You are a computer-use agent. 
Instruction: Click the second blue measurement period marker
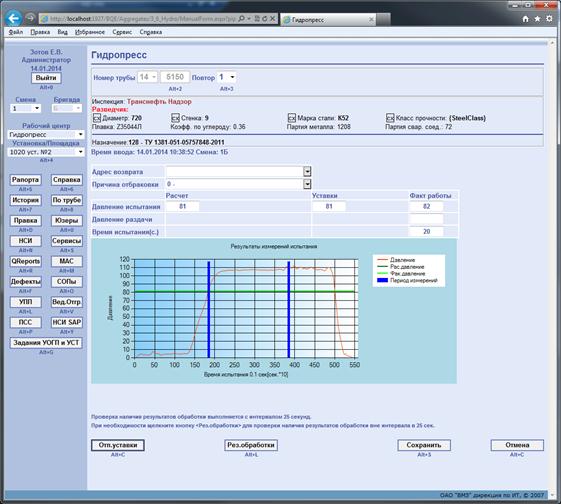coord(289,309)
